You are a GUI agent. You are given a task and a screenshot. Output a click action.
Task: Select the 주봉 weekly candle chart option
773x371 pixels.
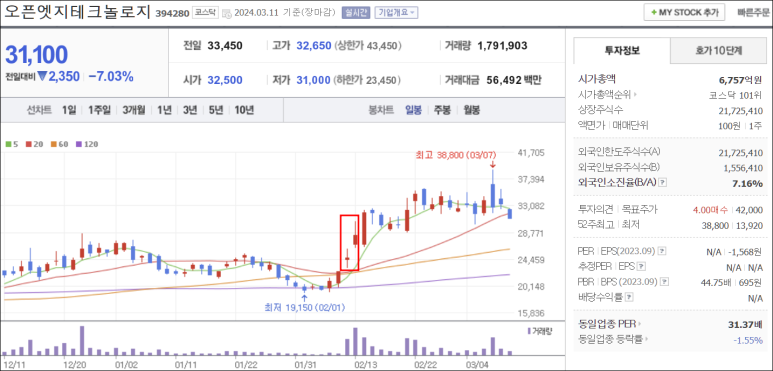tap(442, 110)
